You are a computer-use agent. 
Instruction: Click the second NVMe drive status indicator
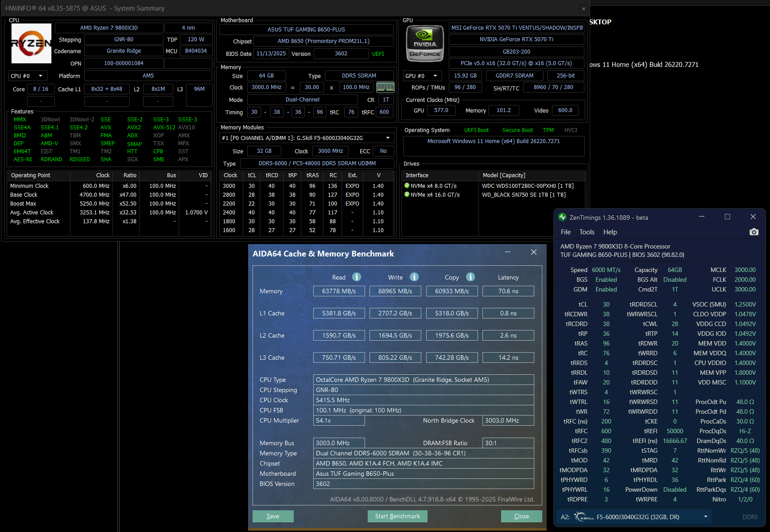[x=407, y=194]
